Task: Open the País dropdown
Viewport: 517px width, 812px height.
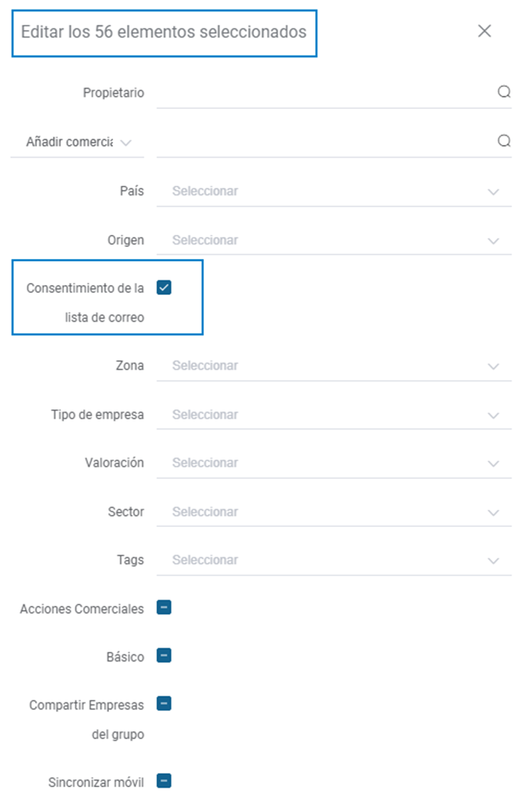Action: tap(334, 191)
